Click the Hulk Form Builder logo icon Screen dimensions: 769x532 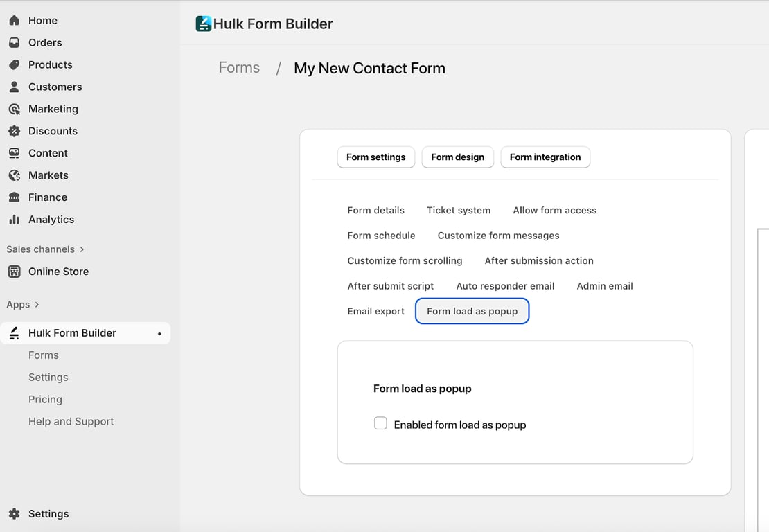[204, 24]
